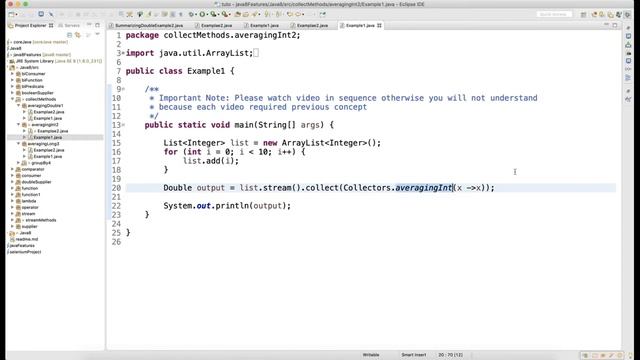640x360 pixels.
Task: Maximize the editor area
Action: click(x=615, y=25)
